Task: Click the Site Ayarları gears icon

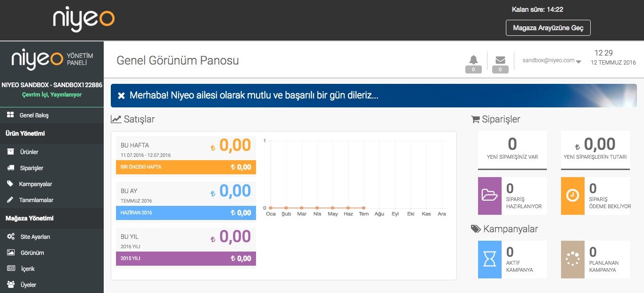Action: [x=11, y=236]
